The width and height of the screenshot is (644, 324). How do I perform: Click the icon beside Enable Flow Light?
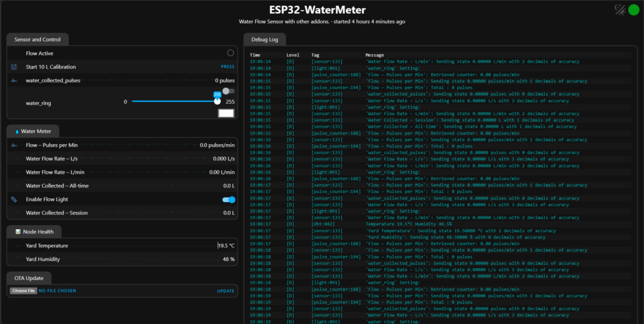[14, 199]
